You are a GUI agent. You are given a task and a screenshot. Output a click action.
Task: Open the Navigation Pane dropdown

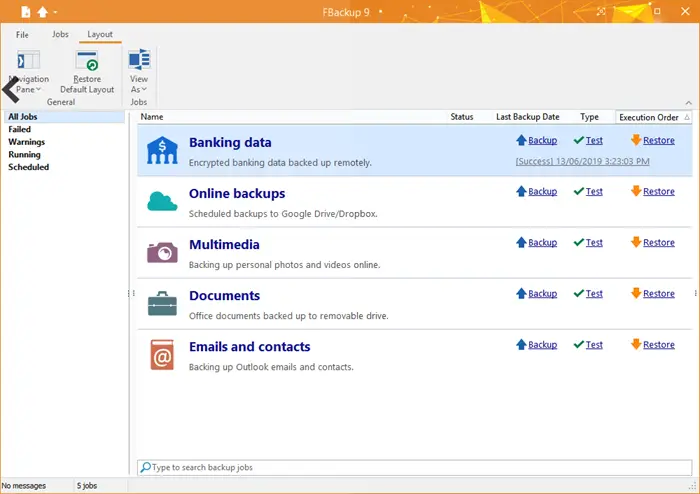coord(29,72)
